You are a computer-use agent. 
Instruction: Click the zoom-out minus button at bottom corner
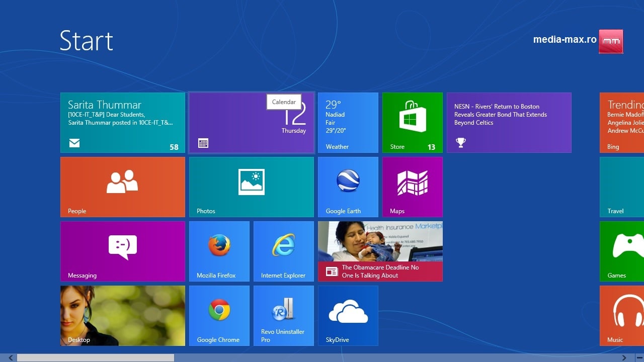(639, 358)
